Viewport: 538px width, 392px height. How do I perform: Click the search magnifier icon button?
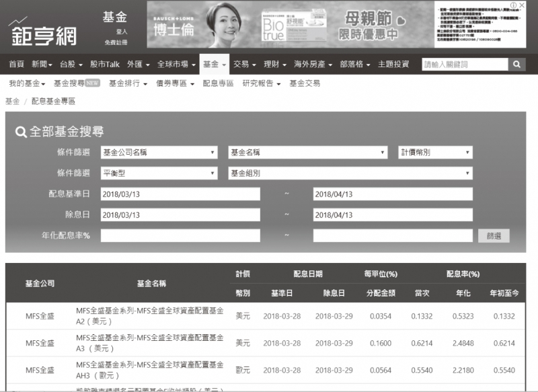pos(516,65)
